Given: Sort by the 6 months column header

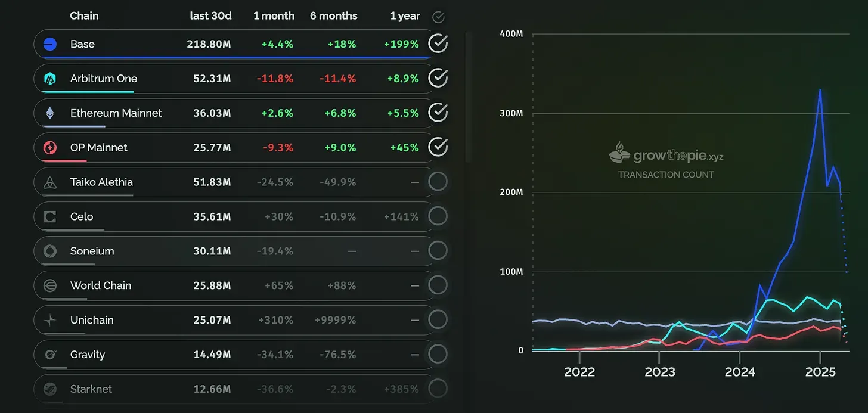Looking at the screenshot, I should pos(334,16).
